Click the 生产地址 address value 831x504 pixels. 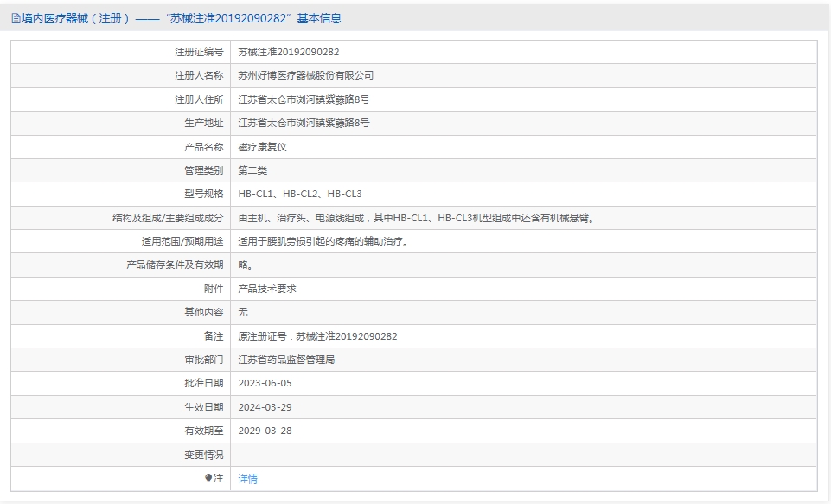pos(304,123)
